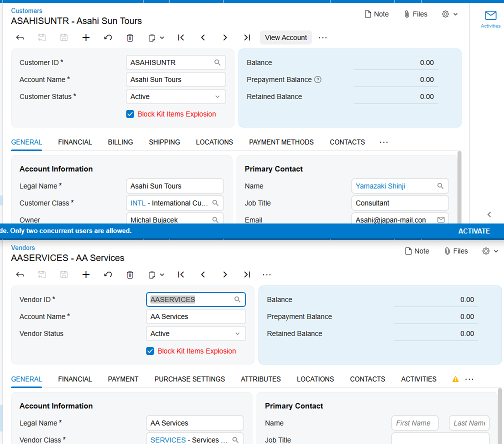This screenshot has width=504, height=444.
Task: Add a new customer with plus icon
Action: [x=86, y=37]
